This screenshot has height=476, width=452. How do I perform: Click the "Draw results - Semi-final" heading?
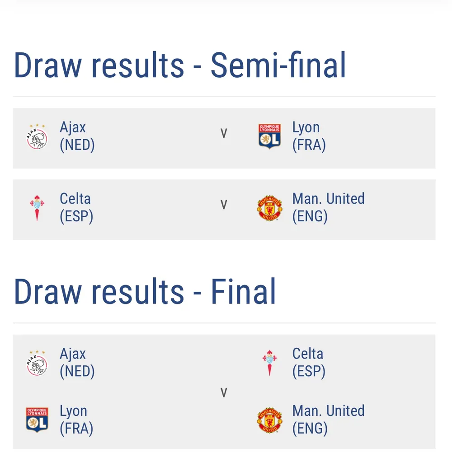(x=180, y=65)
